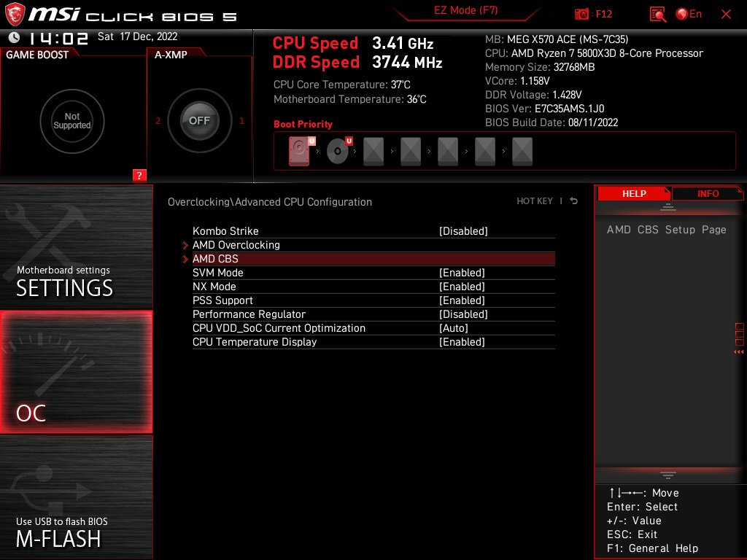Viewport: 747px width, 560px height.
Task: Select A-XMP profile 1
Action: point(241,121)
